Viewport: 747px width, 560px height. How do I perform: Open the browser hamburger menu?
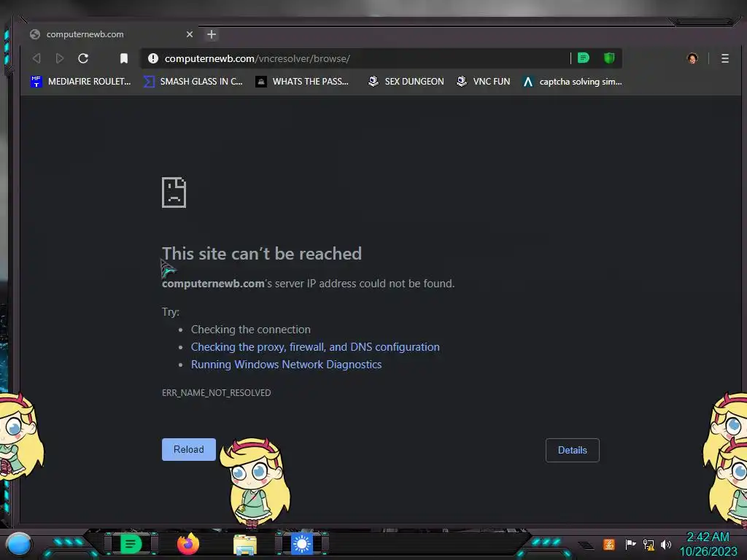click(724, 58)
